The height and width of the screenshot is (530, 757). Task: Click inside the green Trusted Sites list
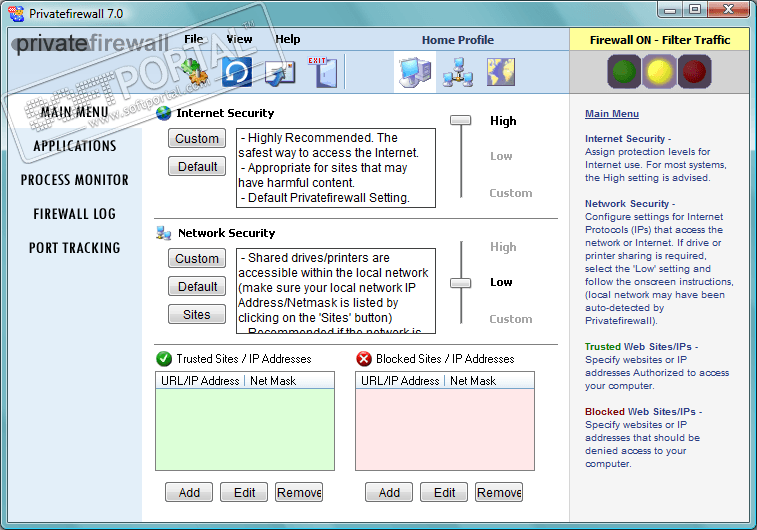click(x=245, y=429)
